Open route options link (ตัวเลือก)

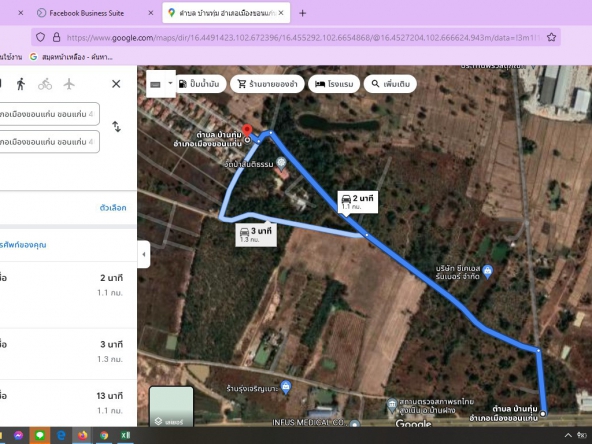113,208
